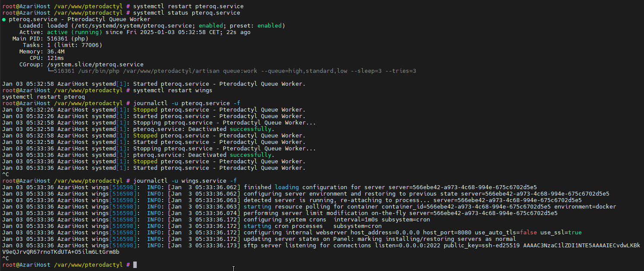Click the unit file path '/etc/systemd/system/pteroq.service'
This screenshot has height=271, width=644.
135,26
